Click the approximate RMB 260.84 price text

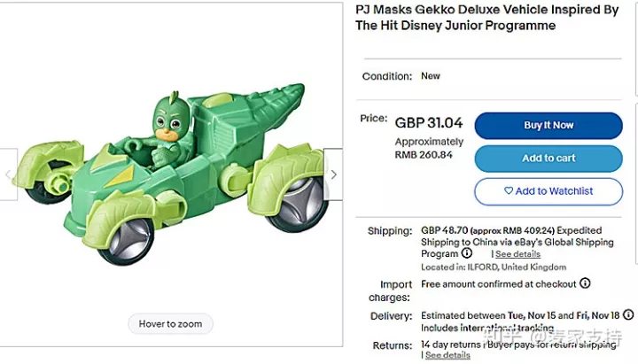429,148
